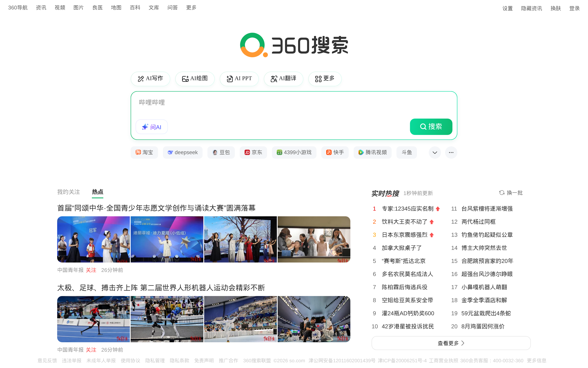Open hot search 台风紫檀将逐渐增强

click(487, 209)
